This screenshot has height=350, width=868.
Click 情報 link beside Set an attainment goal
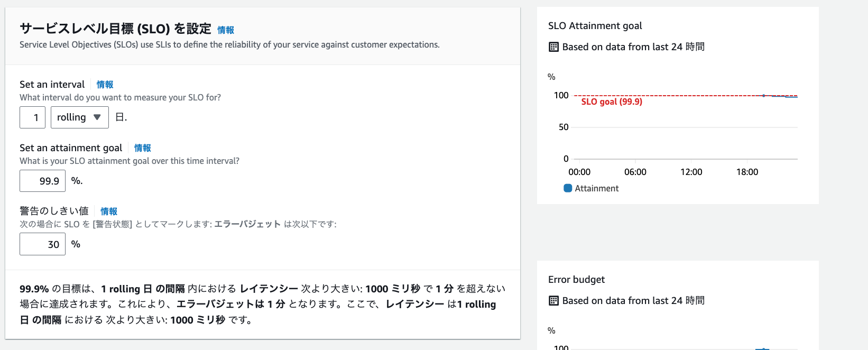[142, 148]
